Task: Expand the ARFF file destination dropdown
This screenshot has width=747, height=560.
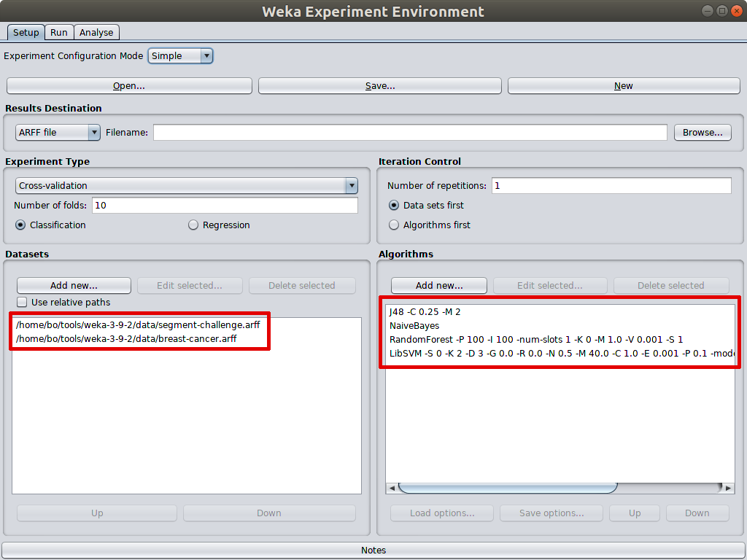Action: 58,133
